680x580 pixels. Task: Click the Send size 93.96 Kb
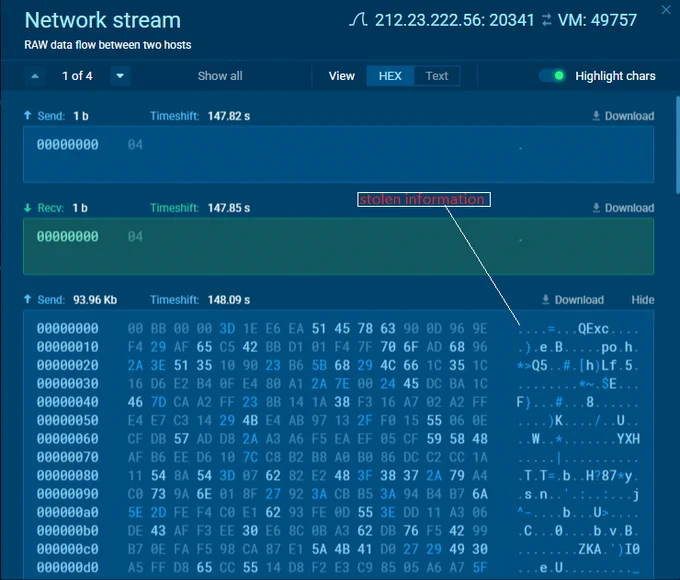click(x=95, y=300)
